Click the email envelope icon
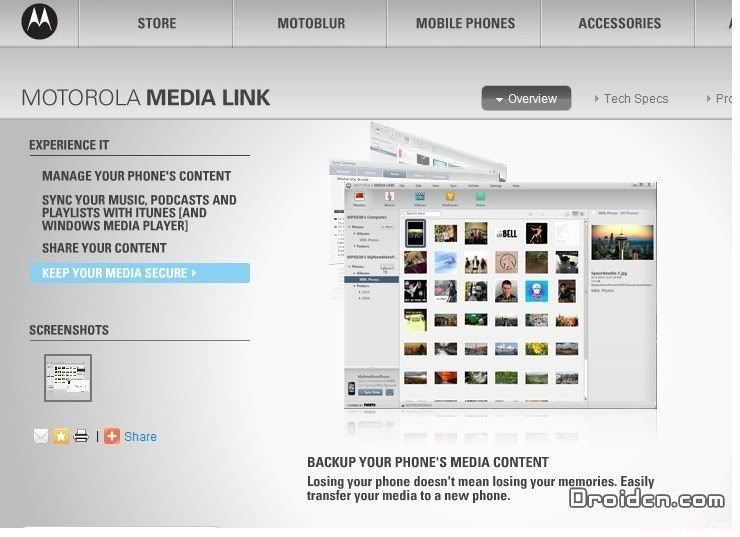This screenshot has width=740, height=537. [x=41, y=436]
